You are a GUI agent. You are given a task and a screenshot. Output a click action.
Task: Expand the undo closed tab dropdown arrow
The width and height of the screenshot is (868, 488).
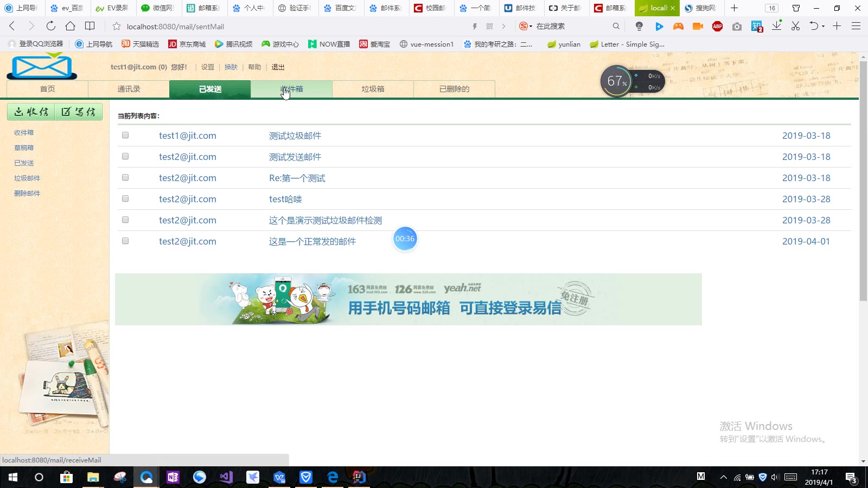pyautogui.click(x=823, y=26)
